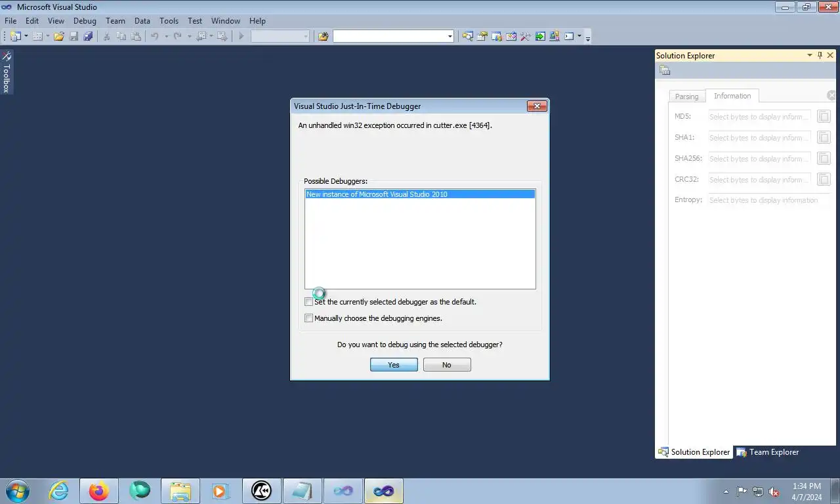Expand the Add New Item dropdown arrow
Image resolution: width=840 pixels, height=504 pixels.
tap(48, 37)
